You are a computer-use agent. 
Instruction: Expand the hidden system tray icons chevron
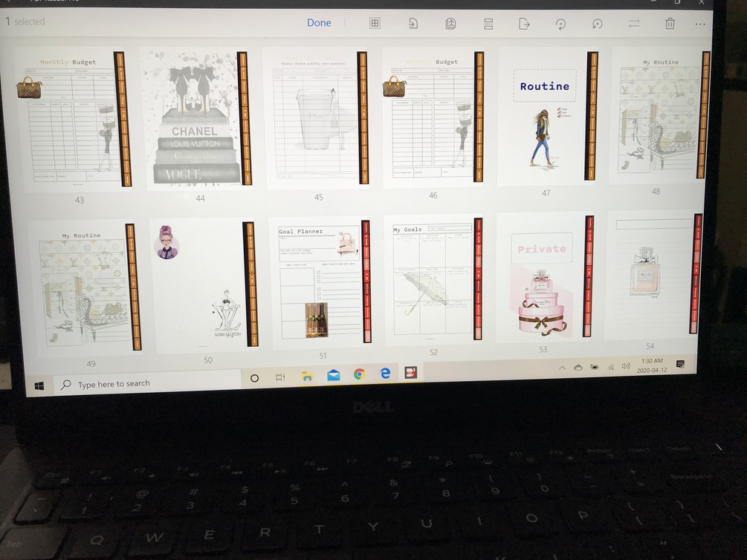[x=562, y=368]
